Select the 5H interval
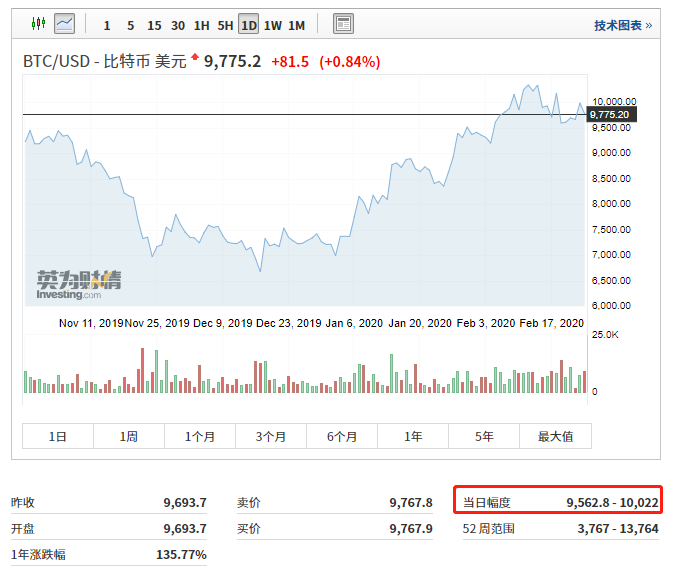Viewport: 674px width, 570px height. tap(225, 25)
